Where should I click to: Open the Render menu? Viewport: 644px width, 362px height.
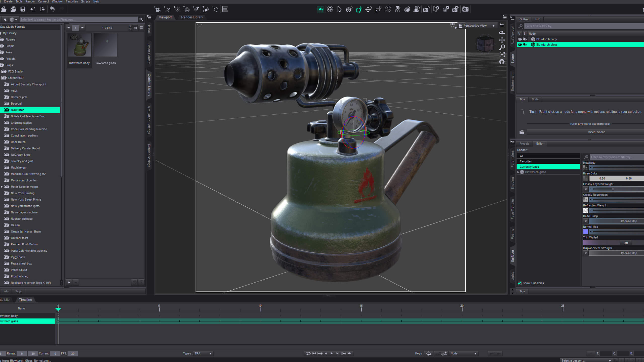(30, 2)
